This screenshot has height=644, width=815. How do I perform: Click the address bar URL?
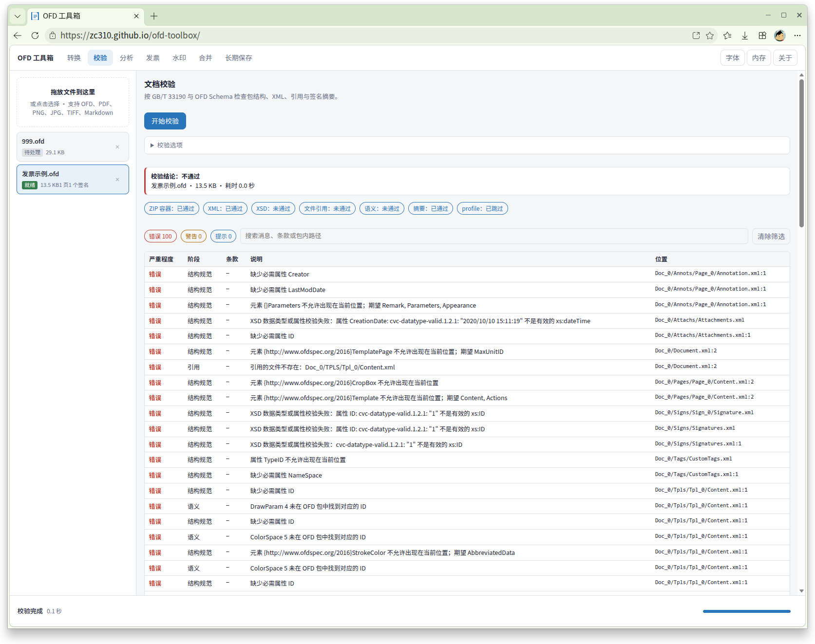[130, 36]
